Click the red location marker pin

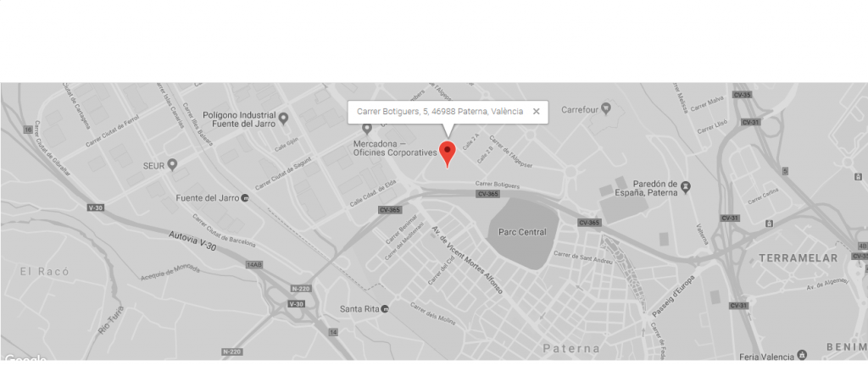point(448,153)
